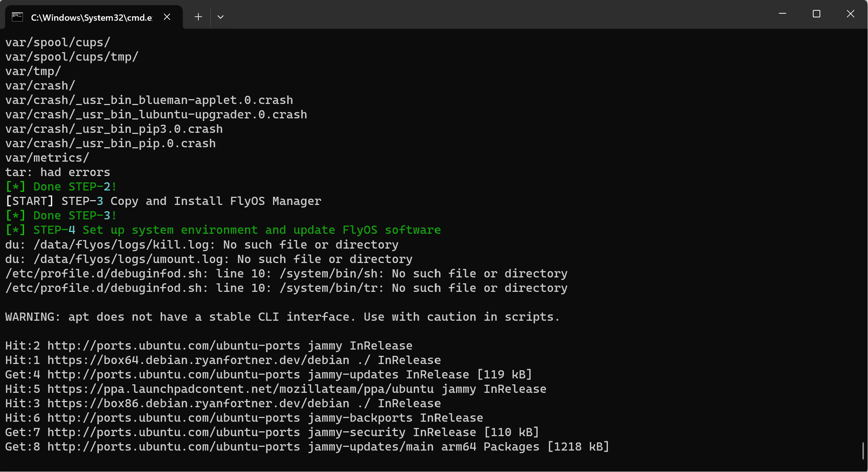
Task: Click the 'tar: had errors' line
Action: (58, 172)
